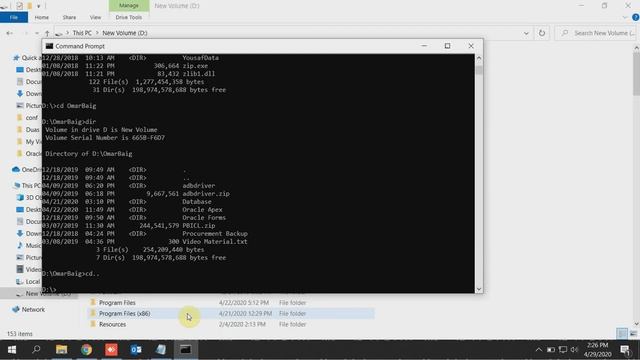This screenshot has width=640, height=360.
Task: Open the Windows Start menu
Action: [12, 350]
